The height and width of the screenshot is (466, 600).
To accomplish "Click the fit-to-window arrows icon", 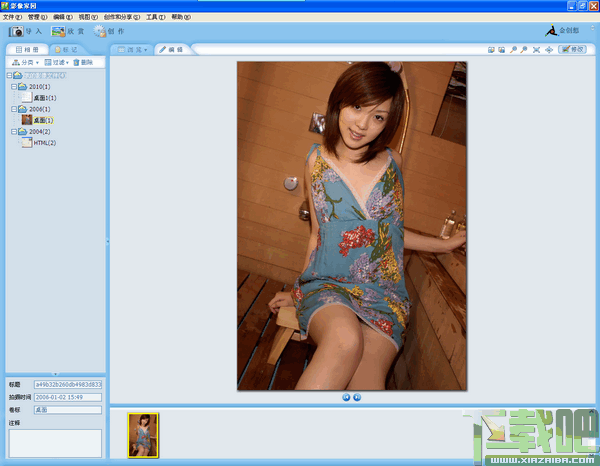I will tap(536, 50).
